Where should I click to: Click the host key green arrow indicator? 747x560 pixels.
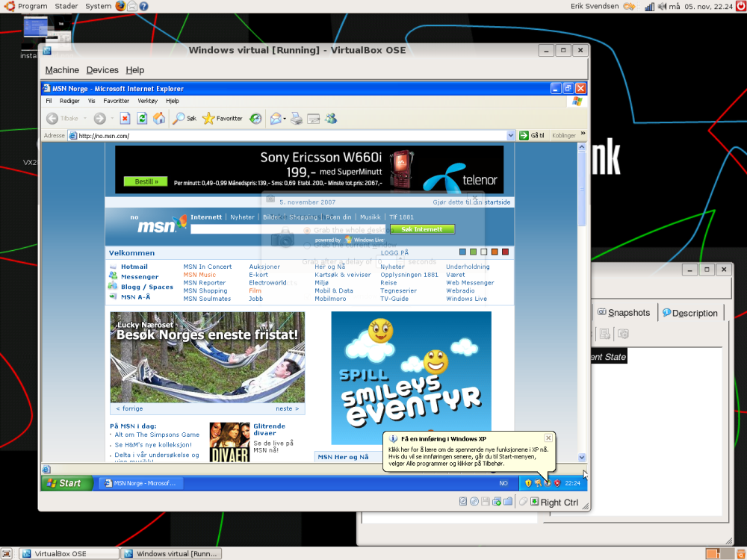[535, 502]
